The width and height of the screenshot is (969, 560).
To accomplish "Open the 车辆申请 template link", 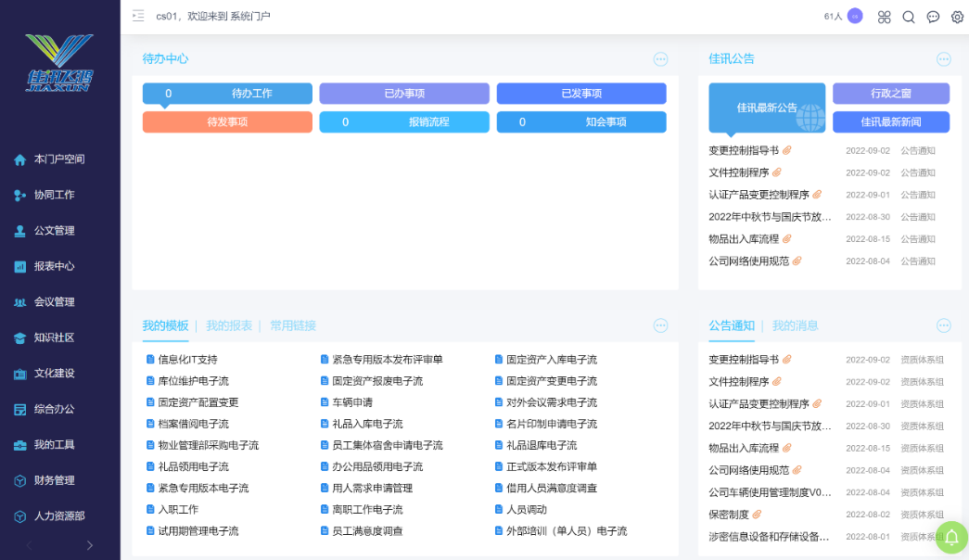I will [x=352, y=402].
